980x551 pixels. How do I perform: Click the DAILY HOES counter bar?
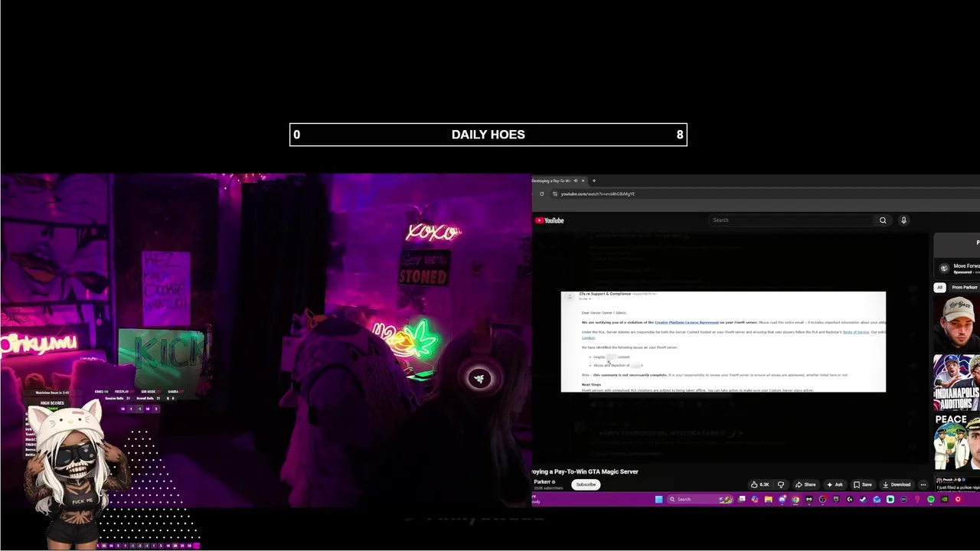pos(488,135)
